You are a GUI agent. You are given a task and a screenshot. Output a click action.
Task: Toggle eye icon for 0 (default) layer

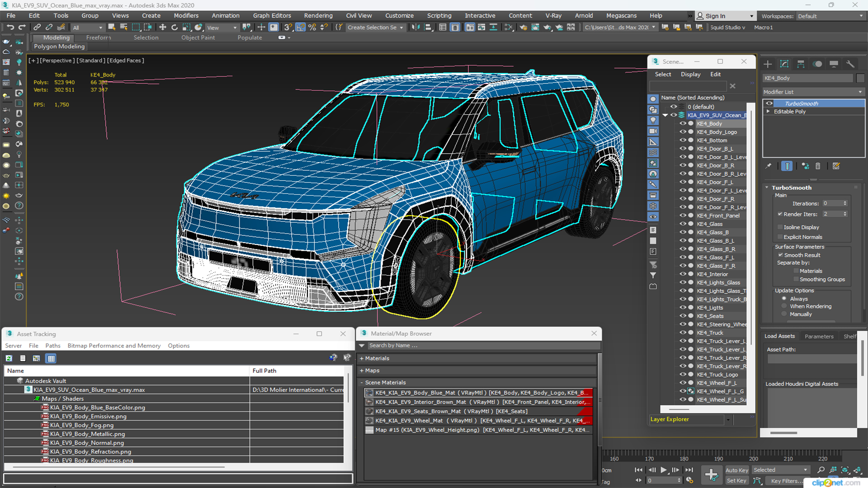674,107
